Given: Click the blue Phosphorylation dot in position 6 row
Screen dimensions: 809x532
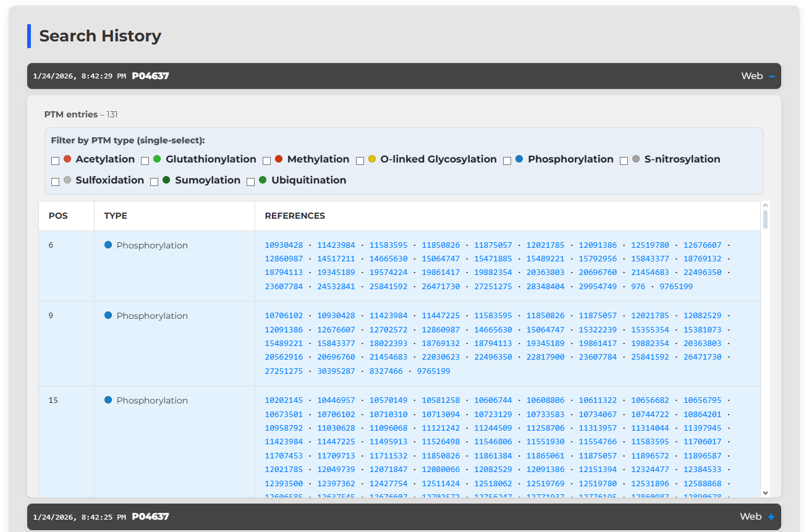Looking at the screenshot, I should [x=108, y=245].
